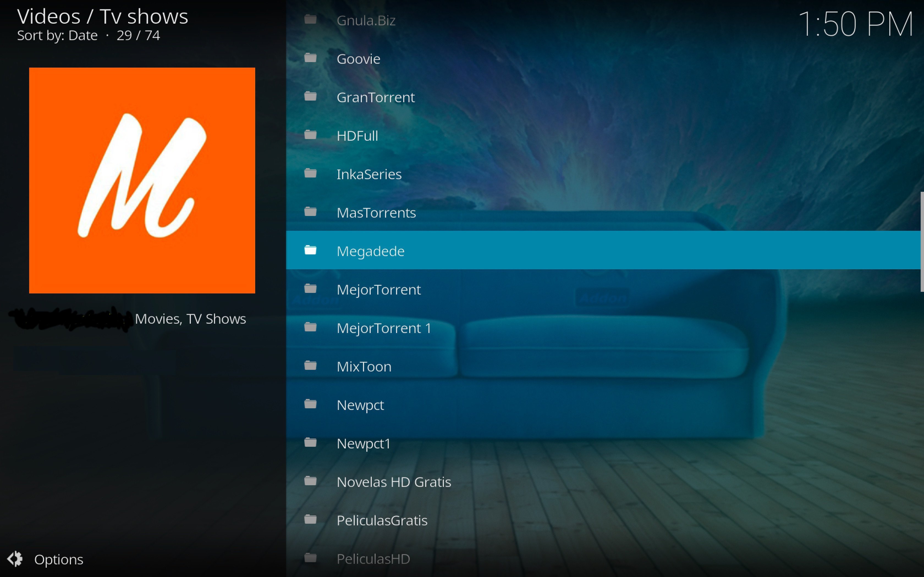
Task: Click the folder icon beside MasTorrents
Action: click(310, 212)
